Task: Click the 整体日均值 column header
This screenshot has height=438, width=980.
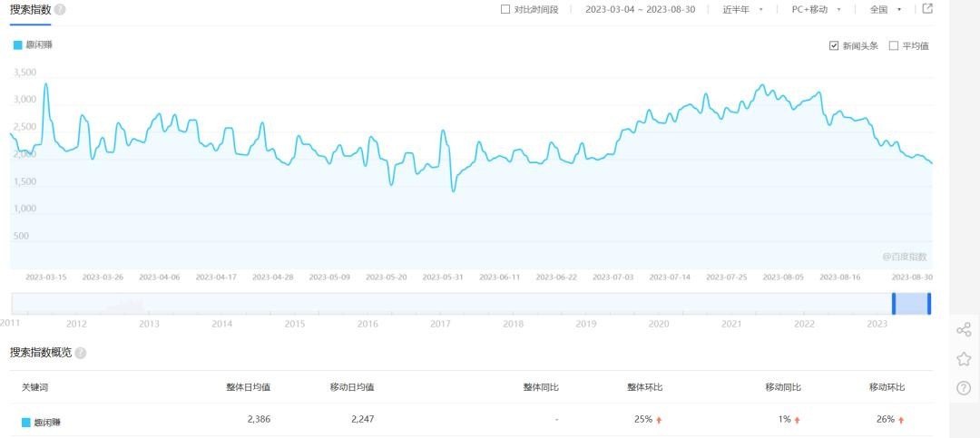Action: (x=248, y=387)
